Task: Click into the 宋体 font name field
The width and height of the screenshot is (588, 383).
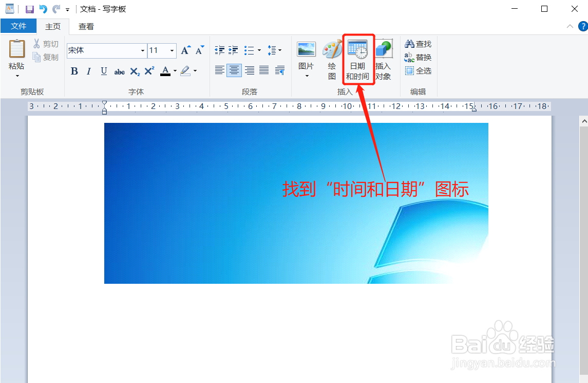Action: [x=103, y=50]
